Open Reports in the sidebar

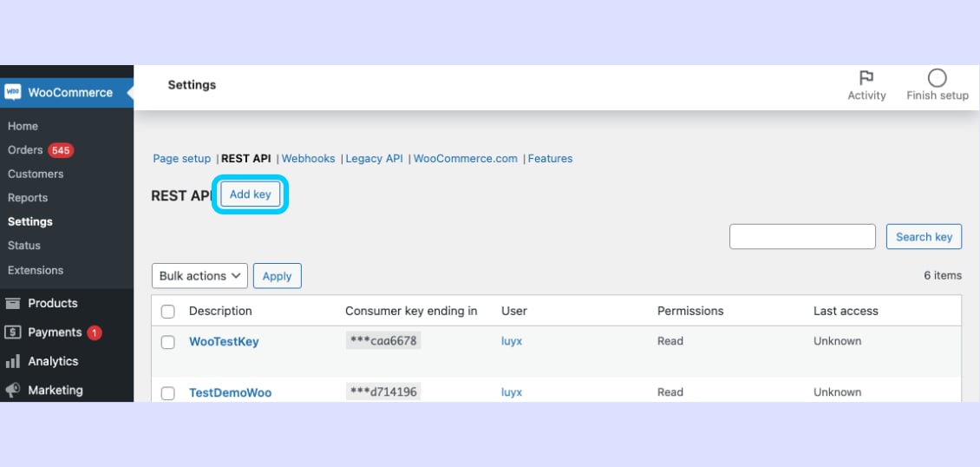(x=28, y=198)
